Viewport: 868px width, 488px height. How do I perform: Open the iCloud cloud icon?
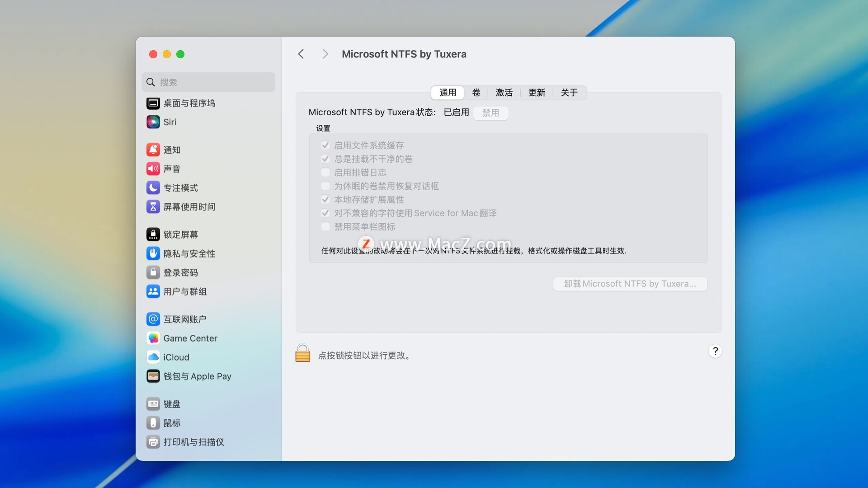click(153, 357)
